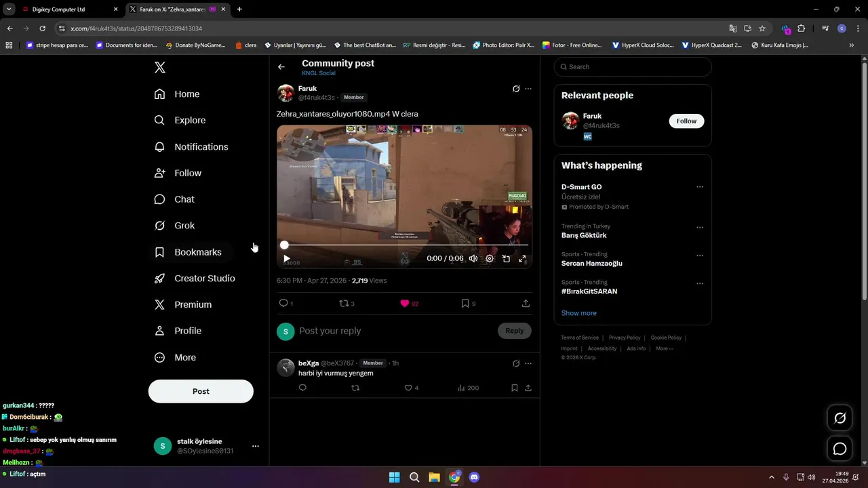This screenshot has height=488, width=868.
Task: Click the Reply button
Action: click(515, 331)
